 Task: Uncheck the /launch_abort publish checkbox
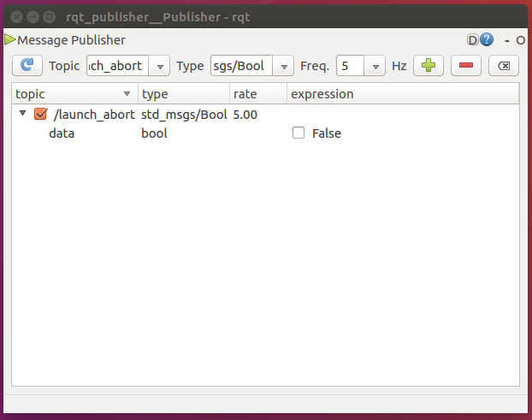[40, 114]
